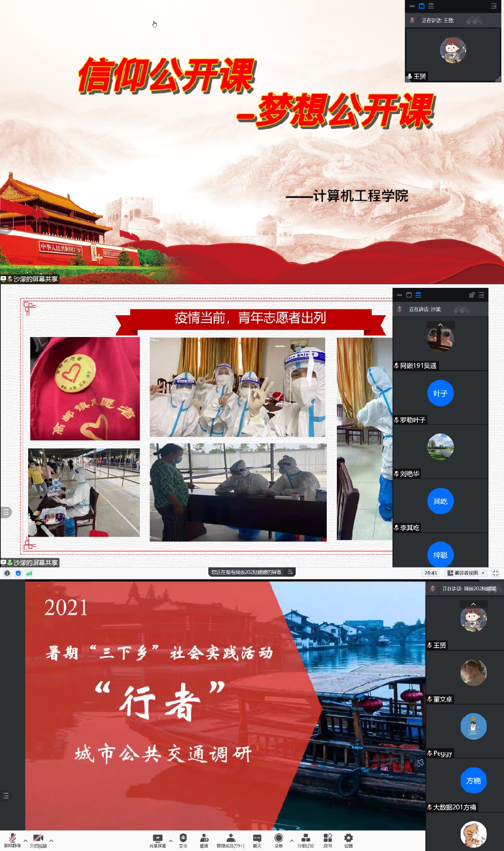Click the 共享屏幕 share screen icon
Image resolution: width=504 pixels, height=851 pixels.
[157, 840]
